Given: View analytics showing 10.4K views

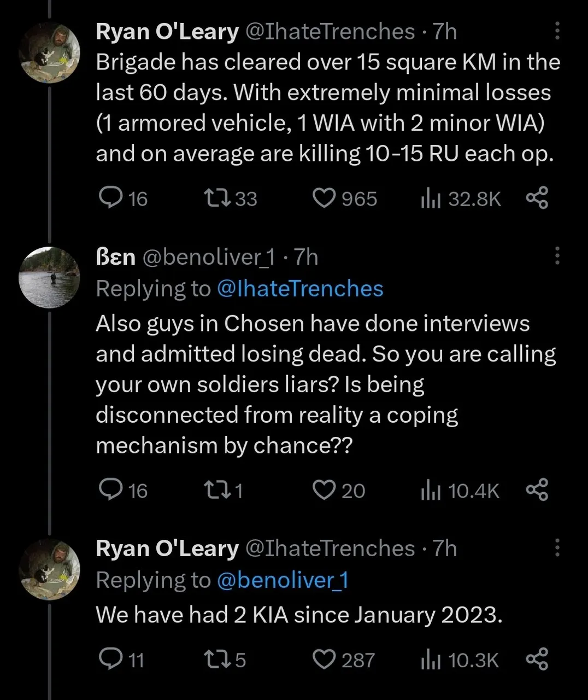Looking at the screenshot, I should pyautogui.click(x=431, y=491).
